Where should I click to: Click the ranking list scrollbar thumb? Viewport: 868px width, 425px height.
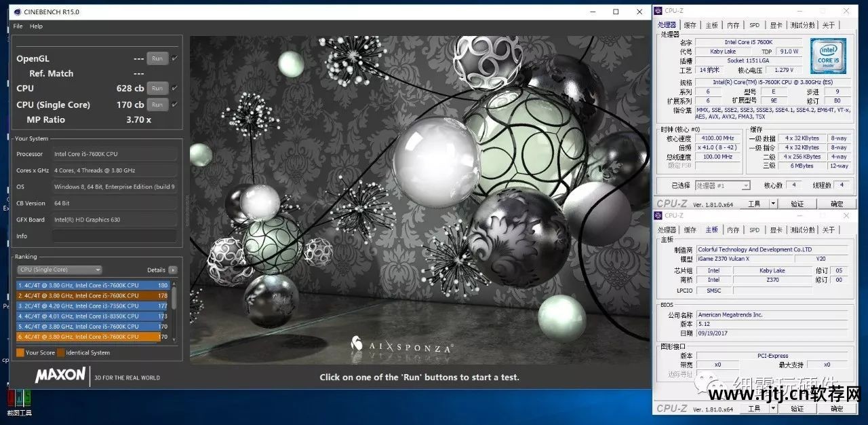174,299
